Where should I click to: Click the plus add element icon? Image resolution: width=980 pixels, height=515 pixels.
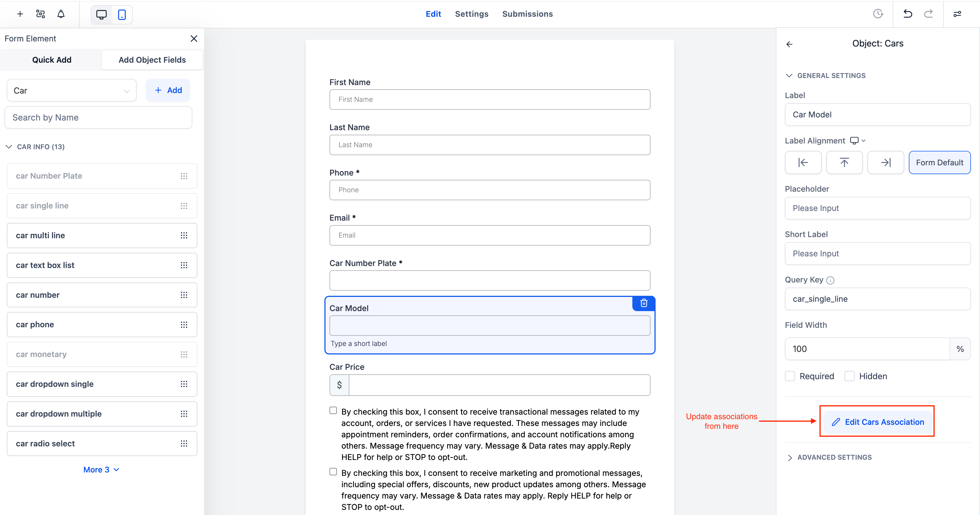coord(20,14)
